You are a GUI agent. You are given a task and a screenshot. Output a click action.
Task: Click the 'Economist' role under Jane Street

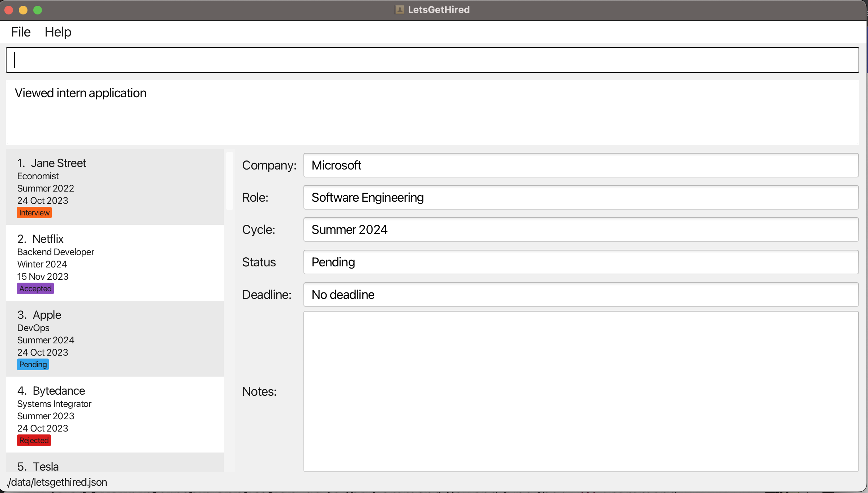(x=38, y=176)
